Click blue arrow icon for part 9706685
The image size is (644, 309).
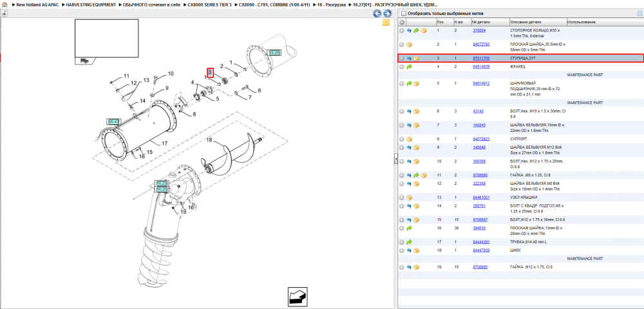[x=409, y=267]
